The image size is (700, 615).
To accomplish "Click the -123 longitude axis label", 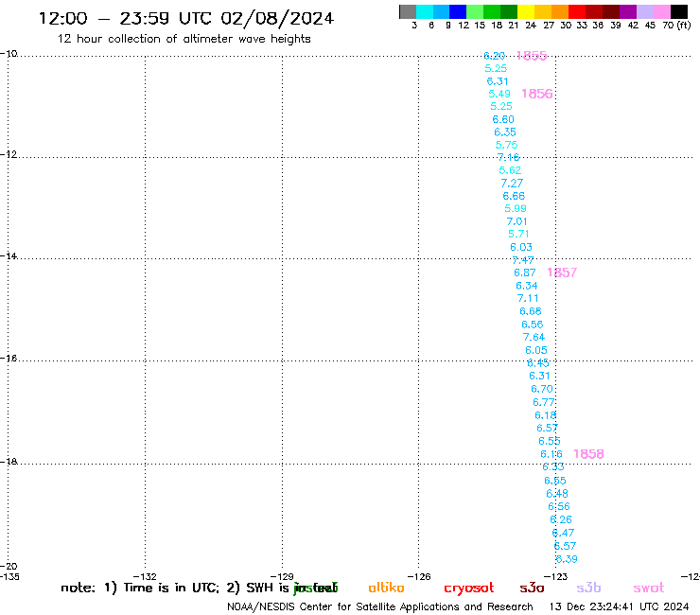I will (556, 576).
